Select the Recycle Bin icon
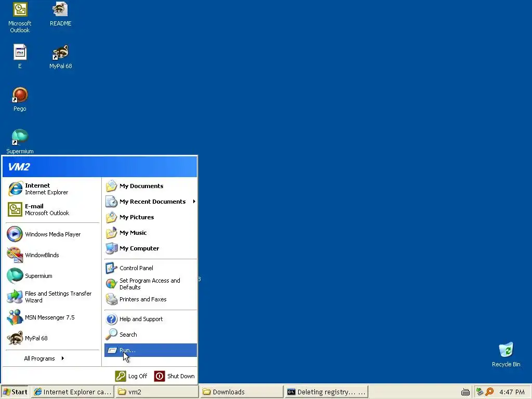 click(x=506, y=354)
